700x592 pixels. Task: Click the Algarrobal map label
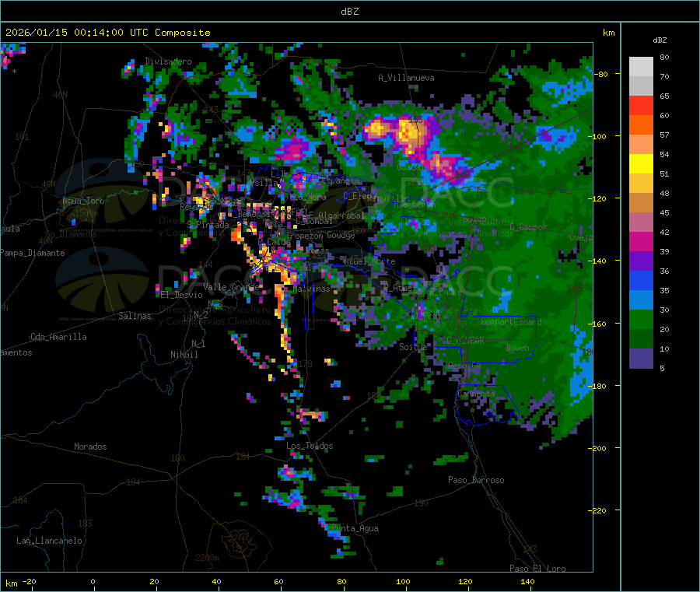[x=341, y=215]
